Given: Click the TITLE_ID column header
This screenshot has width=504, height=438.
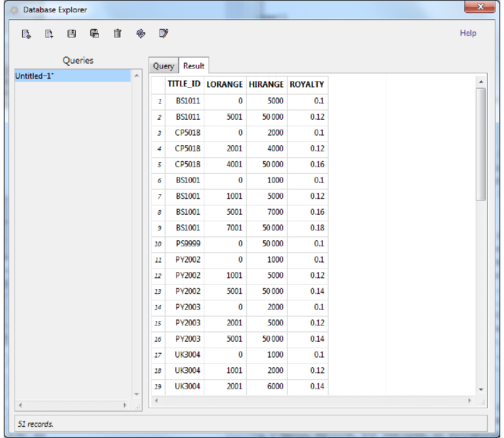Looking at the screenshot, I should click(184, 84).
